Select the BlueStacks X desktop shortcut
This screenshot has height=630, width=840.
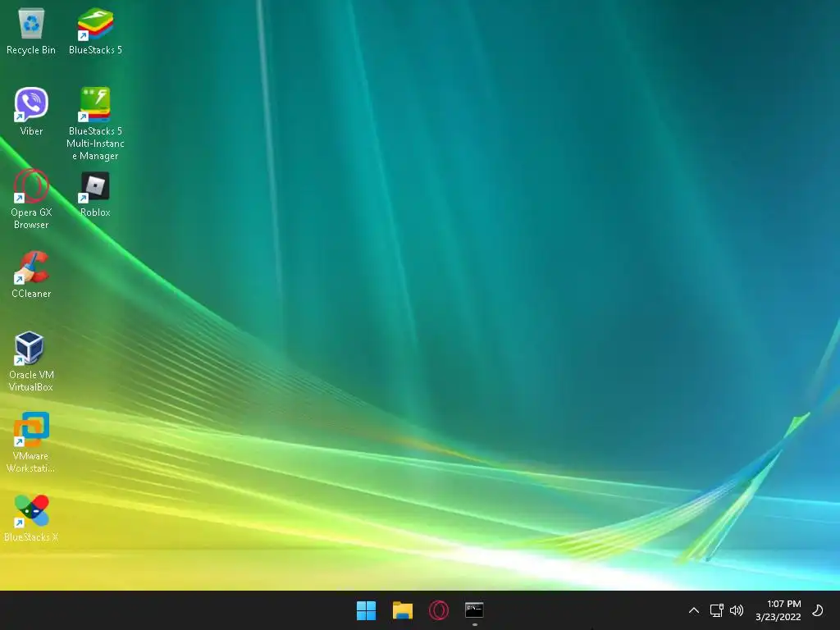[x=31, y=518]
